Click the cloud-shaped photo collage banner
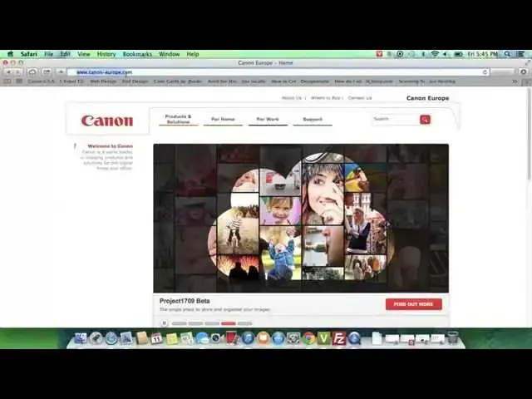 [301, 218]
